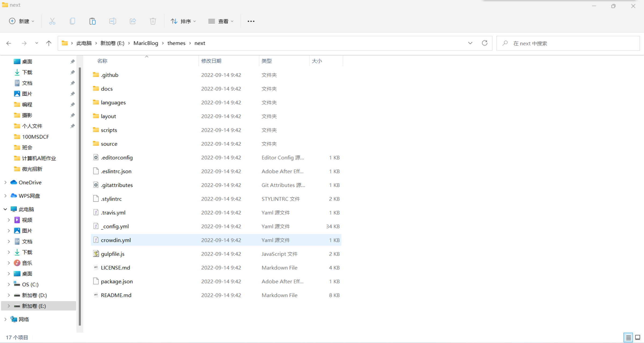Click the Paste clipboard icon

92,21
